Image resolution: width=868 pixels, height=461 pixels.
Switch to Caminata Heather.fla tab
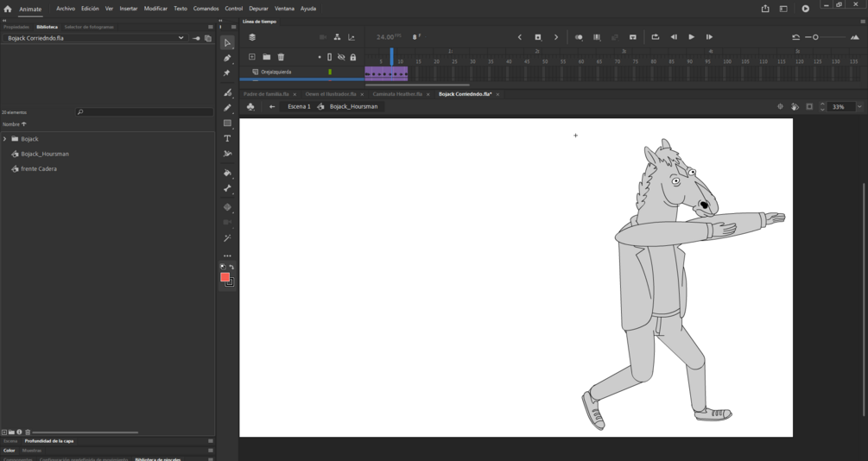coord(397,94)
